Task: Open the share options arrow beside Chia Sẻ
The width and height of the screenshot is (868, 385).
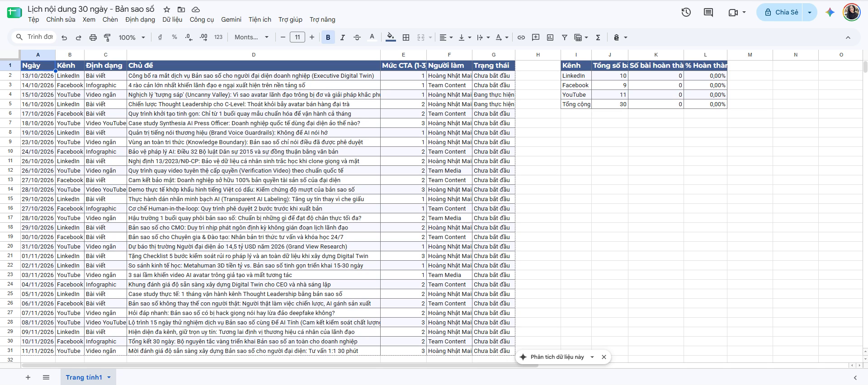Action: [810, 12]
